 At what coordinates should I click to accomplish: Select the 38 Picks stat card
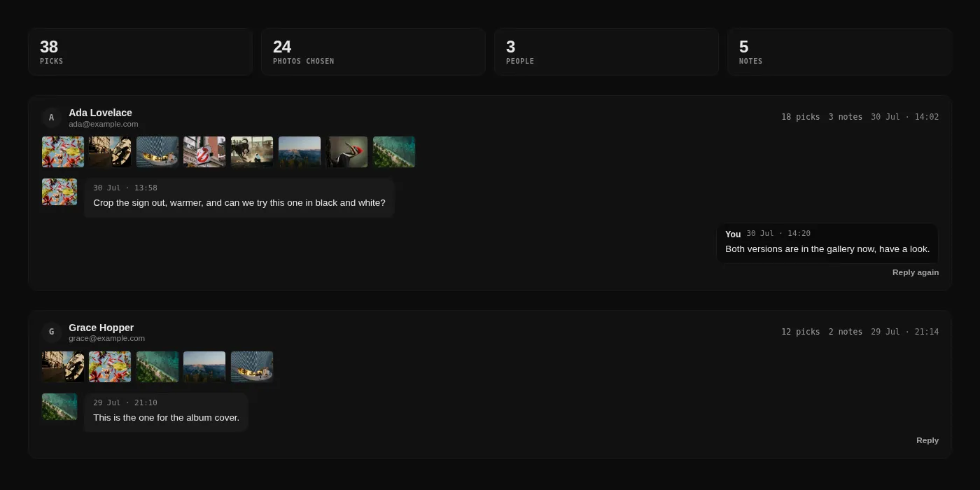(x=140, y=52)
